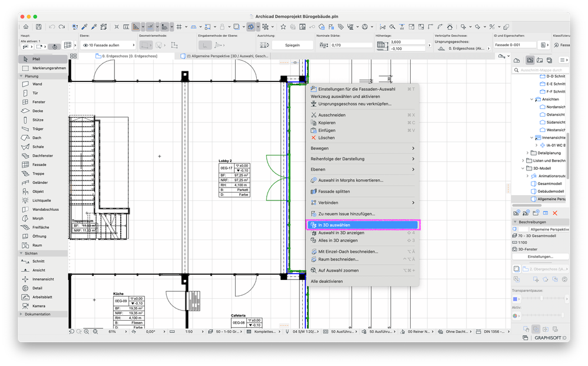Viewport: 588px width, 366px height.
Task: Collapse the Ansichten folder in navigator
Action: (531, 100)
